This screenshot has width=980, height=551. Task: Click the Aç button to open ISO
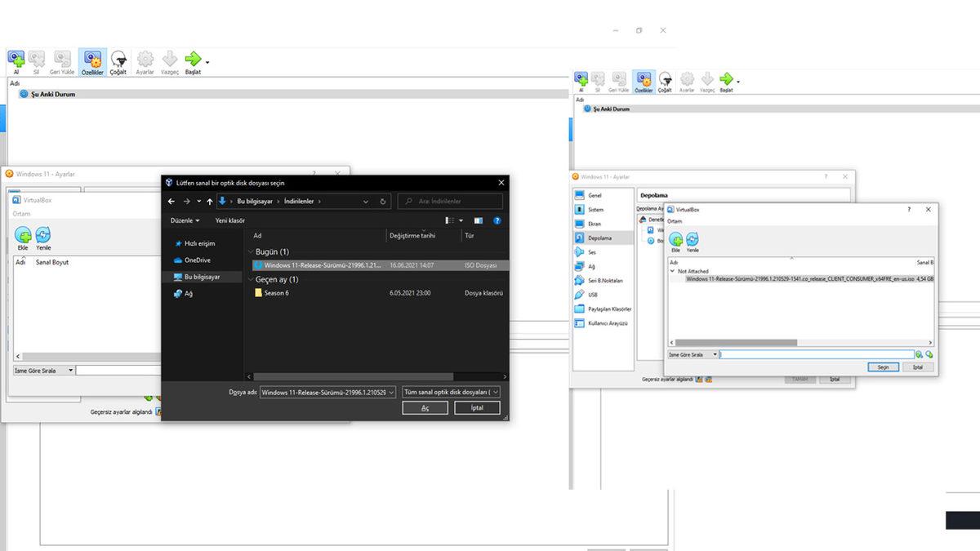click(425, 407)
